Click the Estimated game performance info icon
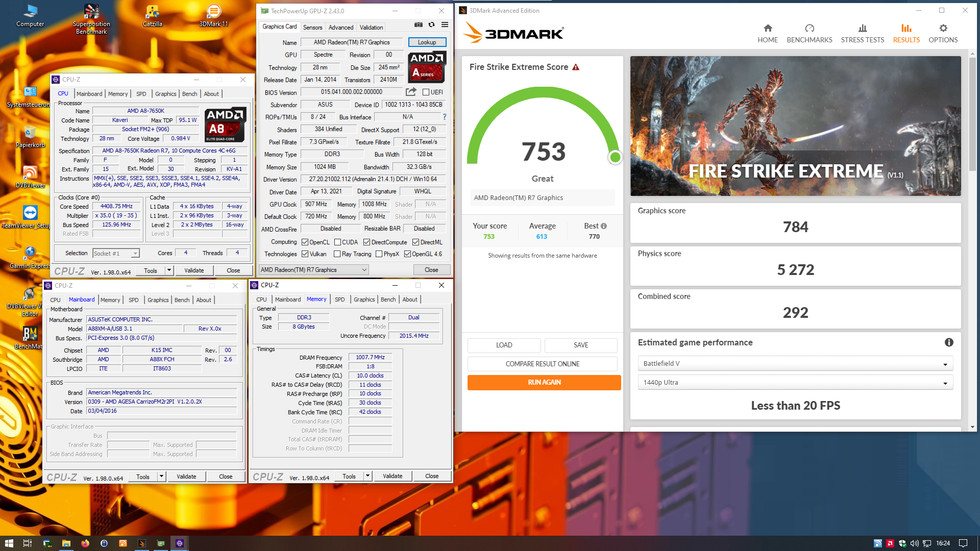The height and width of the screenshot is (551, 980). (x=949, y=342)
